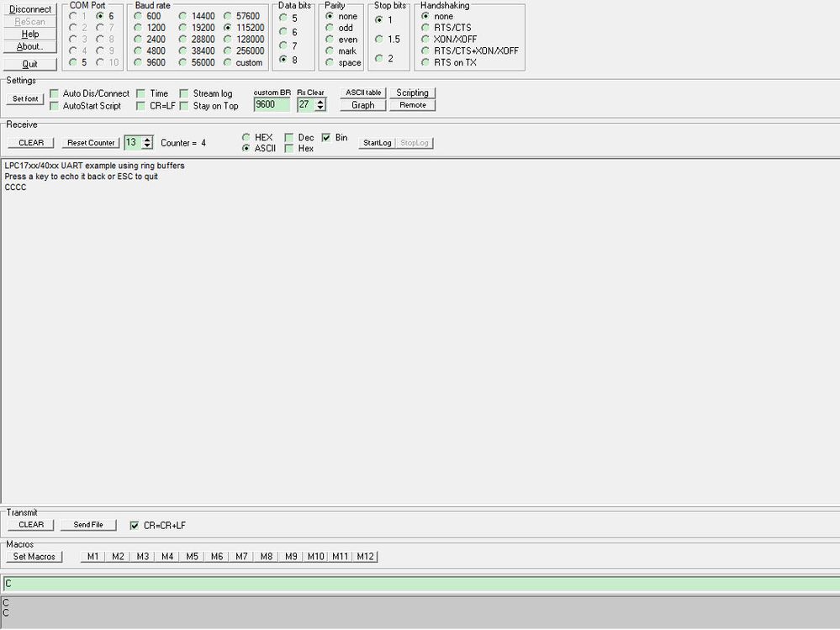Run macro M5
This screenshot has width=840, height=630.
click(192, 557)
